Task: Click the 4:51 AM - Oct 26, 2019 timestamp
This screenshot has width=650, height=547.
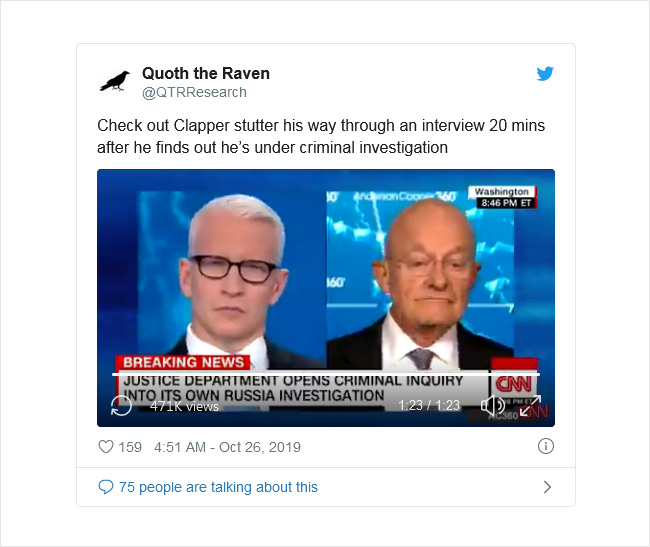Action: 227,447
